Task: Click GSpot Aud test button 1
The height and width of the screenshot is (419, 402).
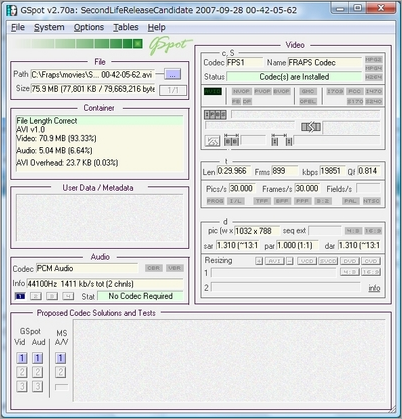Action: [x=37, y=358]
